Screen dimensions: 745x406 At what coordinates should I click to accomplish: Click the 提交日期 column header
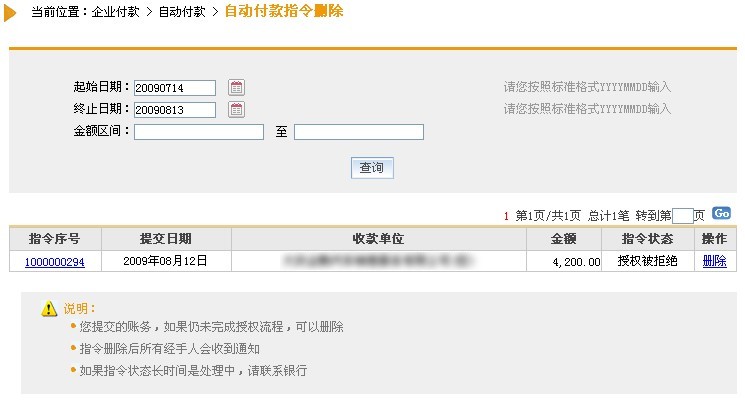[166, 239]
